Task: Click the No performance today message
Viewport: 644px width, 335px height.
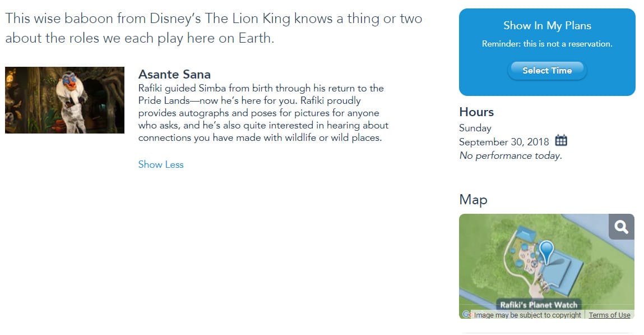Action: [511, 156]
